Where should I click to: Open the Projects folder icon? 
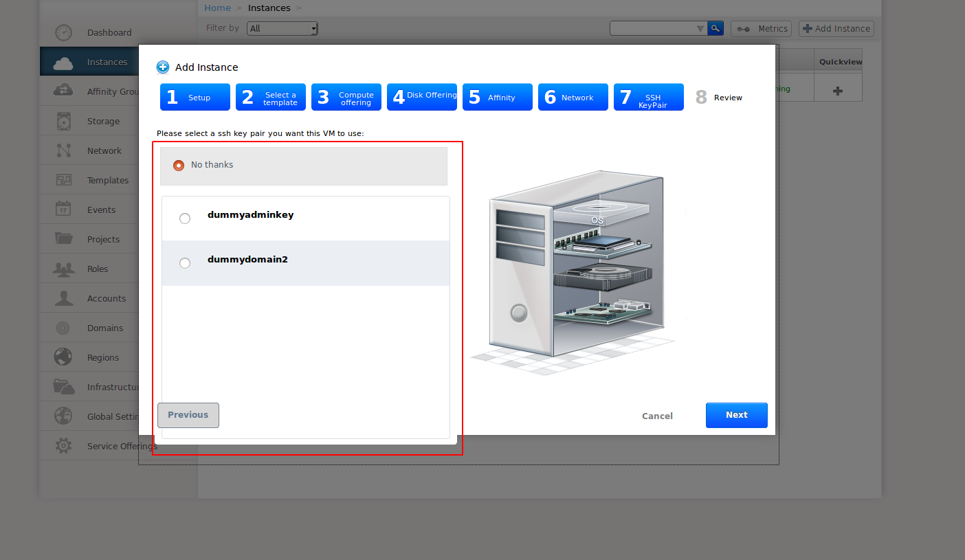(63, 239)
